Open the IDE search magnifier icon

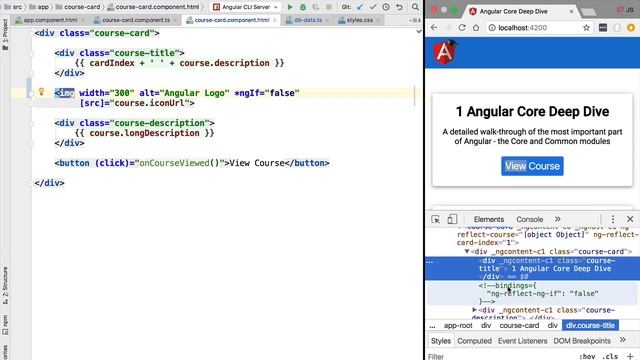[x=415, y=7]
